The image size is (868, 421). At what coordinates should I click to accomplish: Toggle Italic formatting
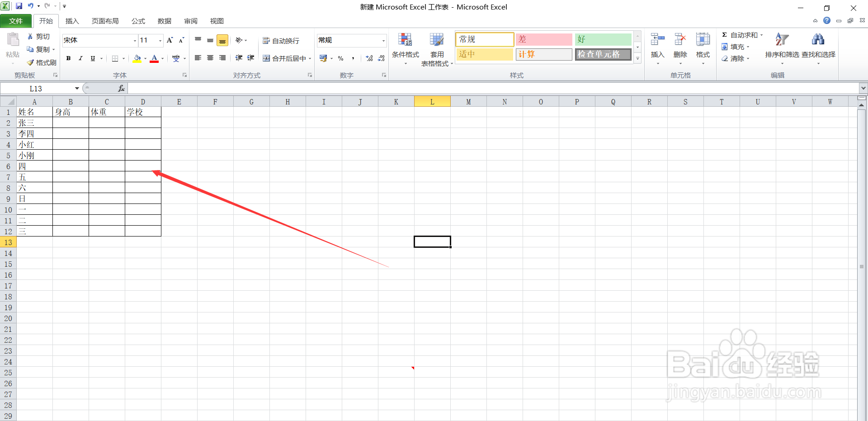coord(80,58)
